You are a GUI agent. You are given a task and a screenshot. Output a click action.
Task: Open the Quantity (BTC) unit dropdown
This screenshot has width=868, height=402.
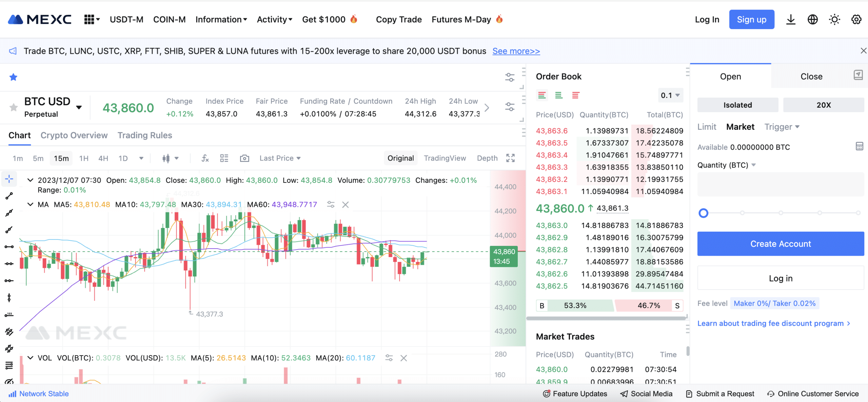pyautogui.click(x=726, y=165)
